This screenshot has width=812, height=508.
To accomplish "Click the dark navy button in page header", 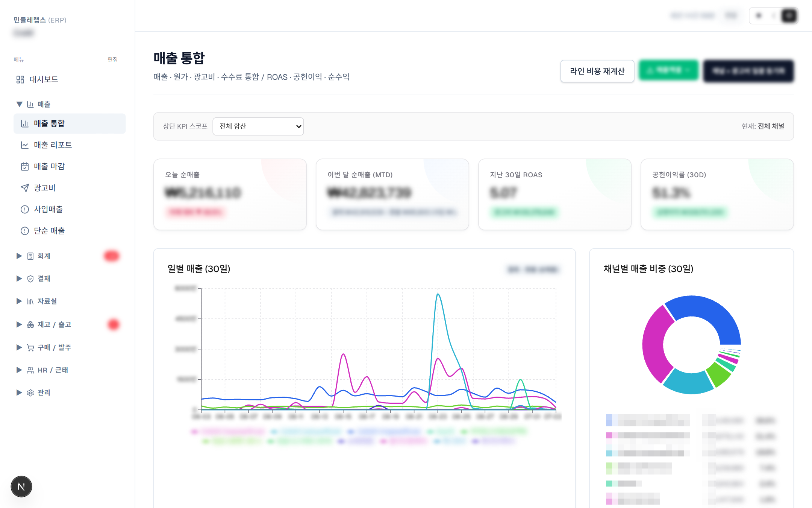I will 748,71.
